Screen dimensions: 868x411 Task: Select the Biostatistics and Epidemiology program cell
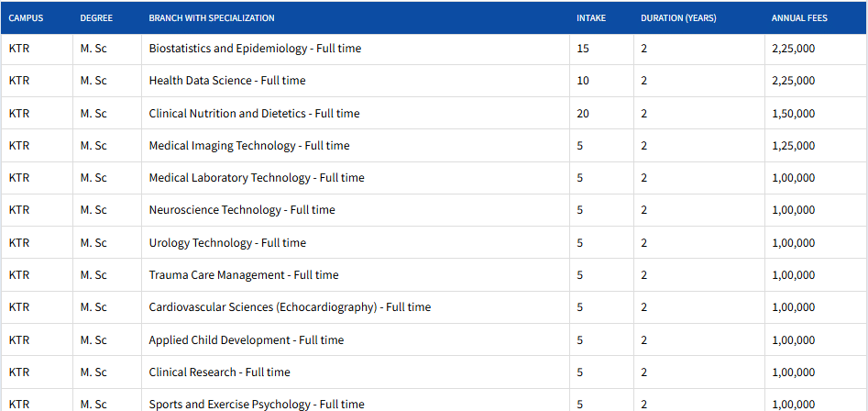tap(255, 49)
